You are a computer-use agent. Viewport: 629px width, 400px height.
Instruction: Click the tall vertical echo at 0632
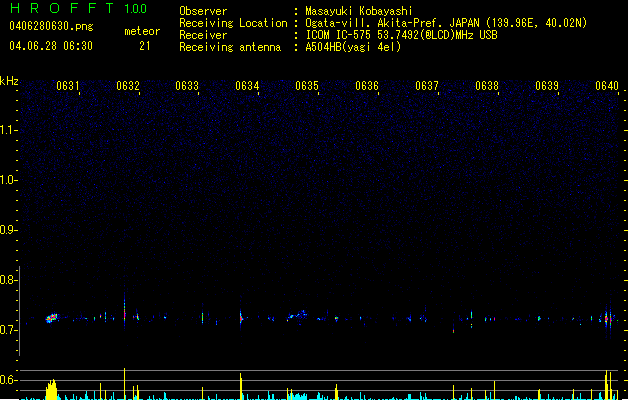[124, 311]
